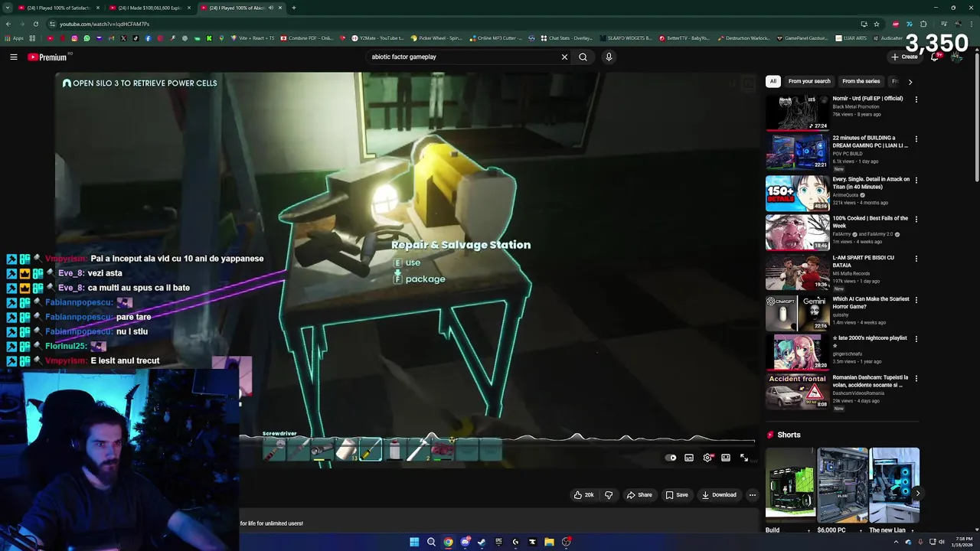The image size is (980, 551).
Task: Open options for Romanian Dashcam video
Action: 916,378
